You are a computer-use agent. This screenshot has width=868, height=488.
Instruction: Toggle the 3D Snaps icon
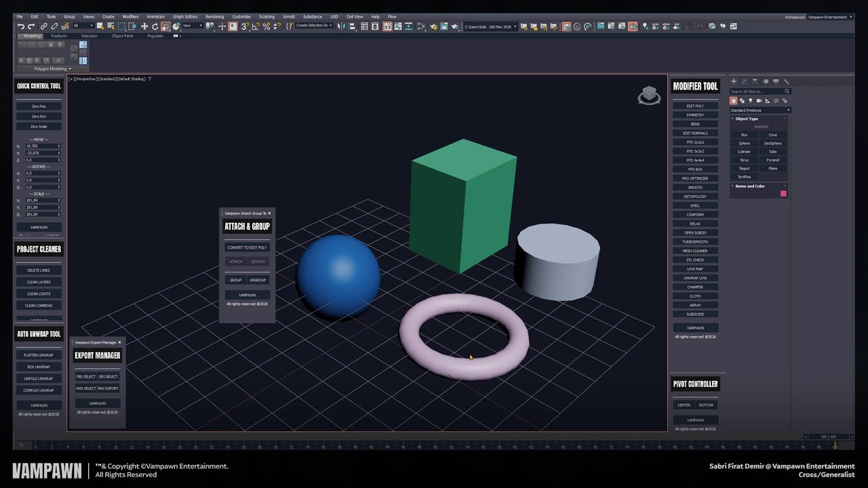coord(245,26)
